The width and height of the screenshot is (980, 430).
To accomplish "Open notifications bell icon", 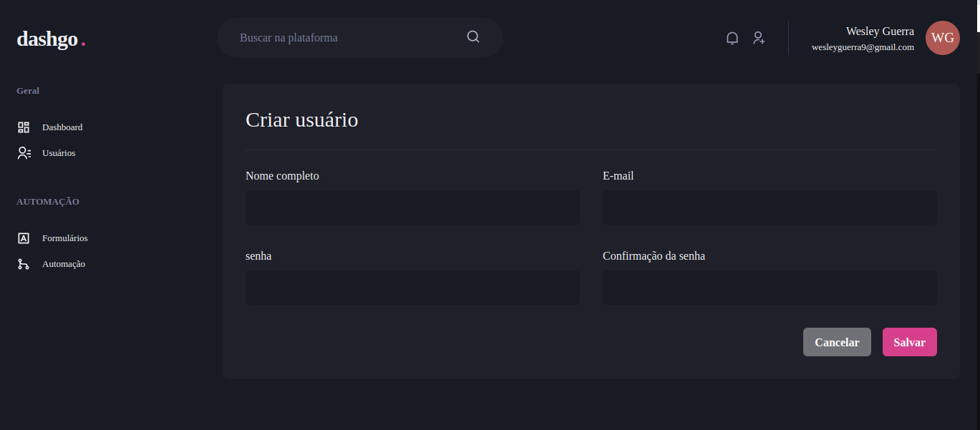I will pyautogui.click(x=732, y=38).
